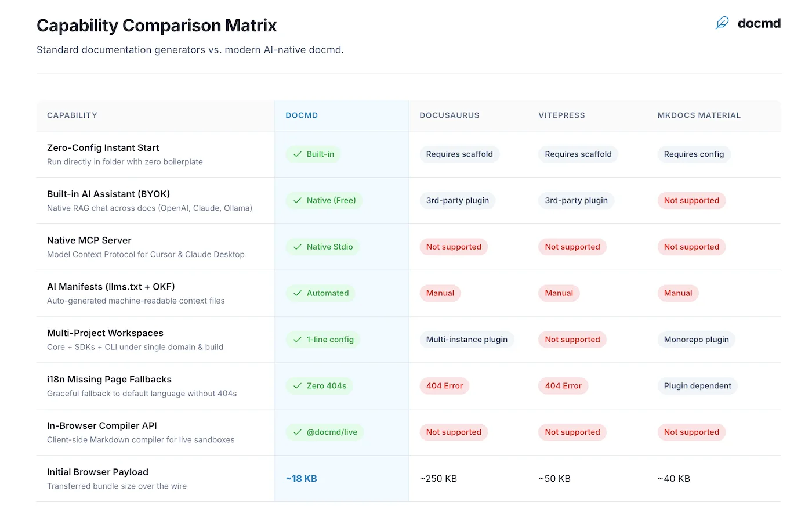Viewport: 812px width, 509px height.
Task: Click the subtitle starting 'Standard documentation generators'
Action: coord(190,50)
